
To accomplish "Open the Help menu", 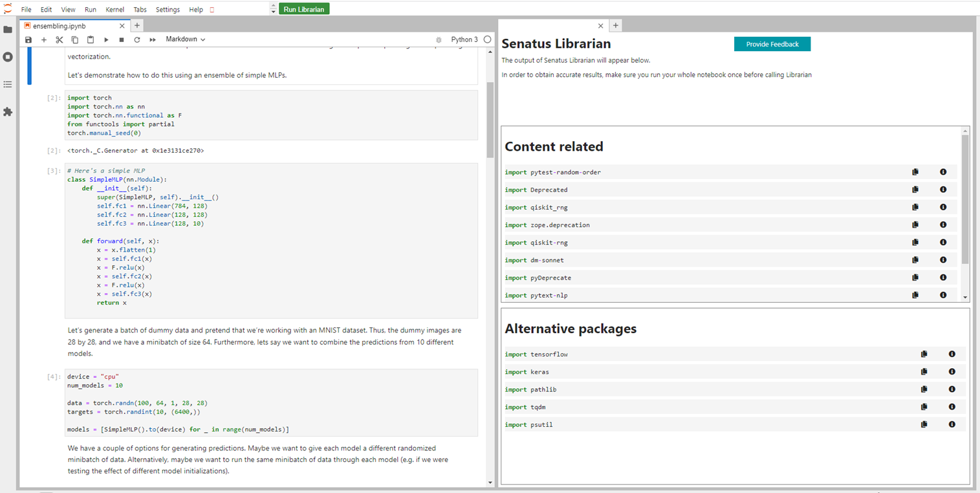I will coord(196,10).
